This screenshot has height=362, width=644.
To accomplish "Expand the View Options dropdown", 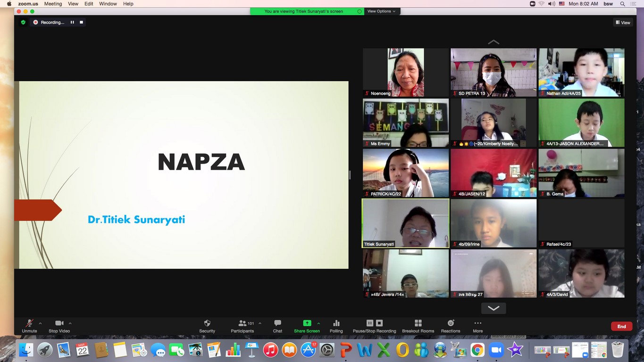I will (382, 11).
